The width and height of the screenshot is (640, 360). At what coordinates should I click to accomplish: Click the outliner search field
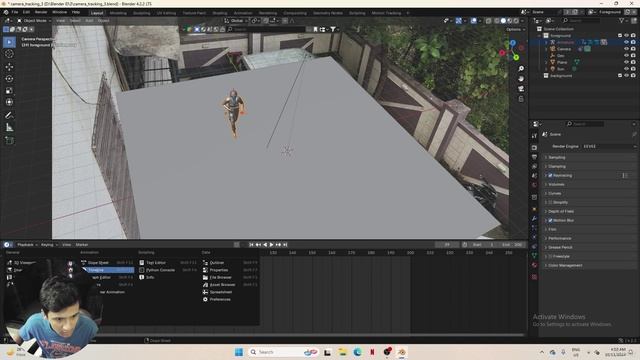pyautogui.click(x=581, y=20)
